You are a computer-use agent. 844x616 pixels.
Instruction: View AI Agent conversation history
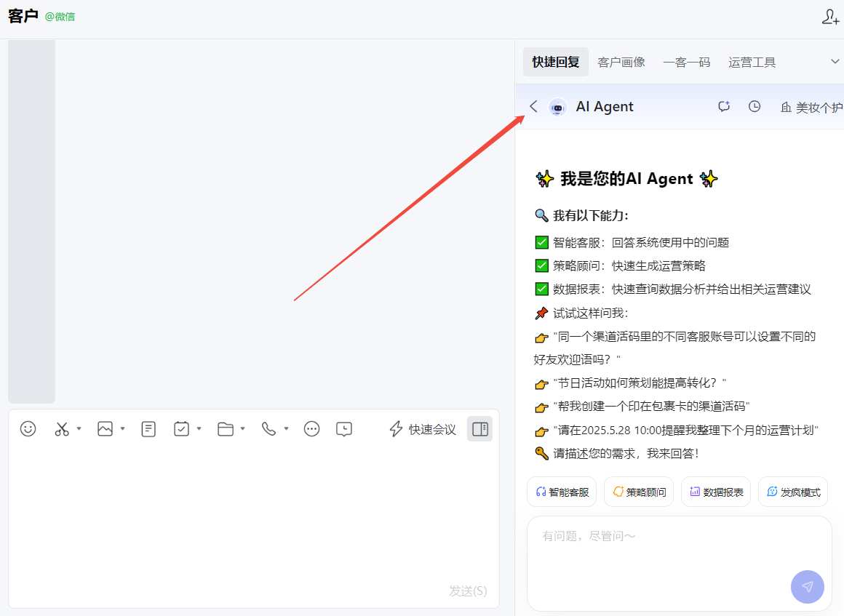(755, 107)
